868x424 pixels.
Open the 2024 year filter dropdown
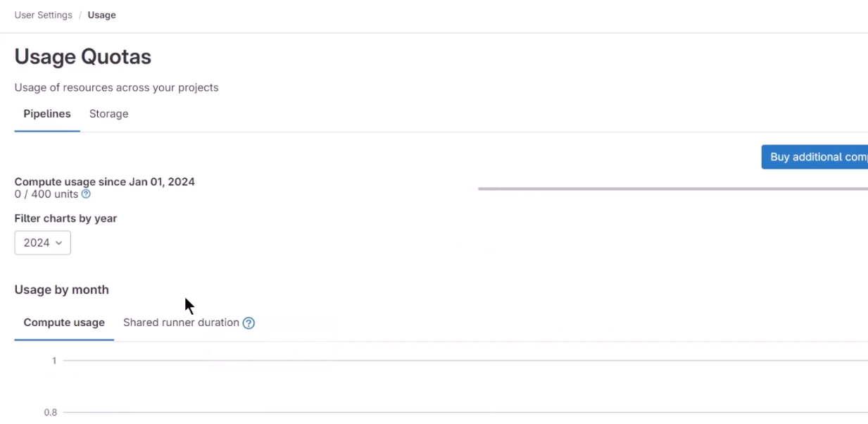point(43,243)
